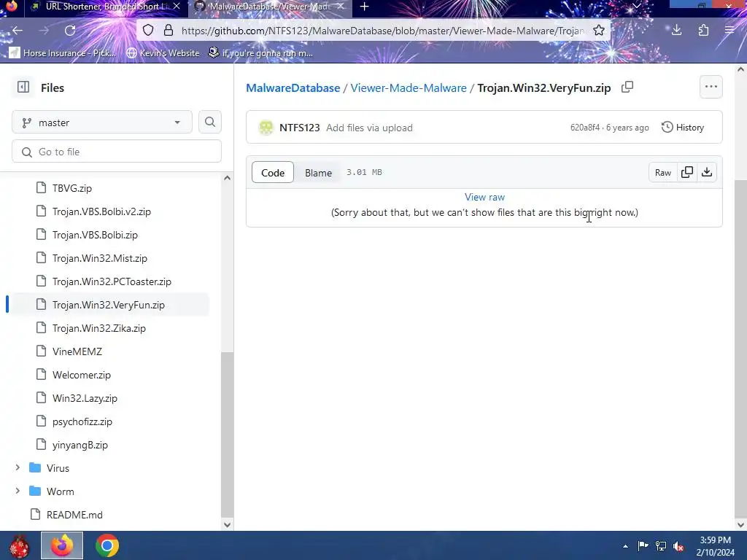Open Trojan.Win32.PCToaster.zip
Screen dimensions: 747x560
click(x=112, y=281)
